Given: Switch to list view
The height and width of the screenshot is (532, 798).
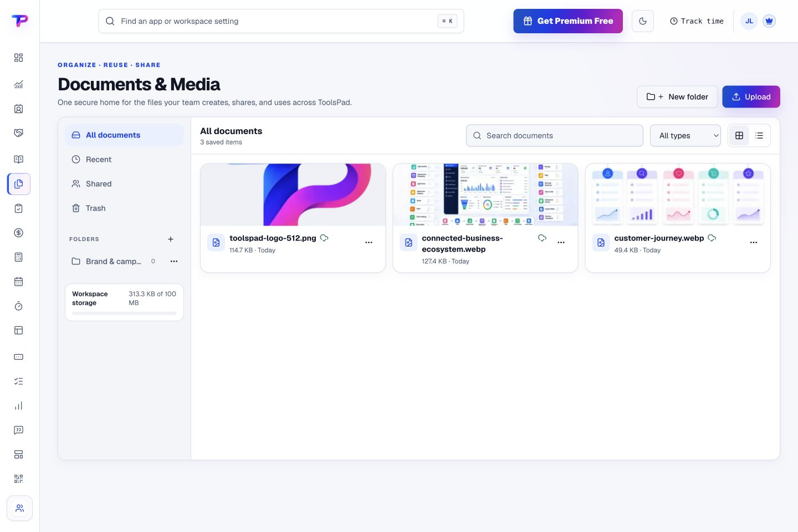Looking at the screenshot, I should point(759,135).
